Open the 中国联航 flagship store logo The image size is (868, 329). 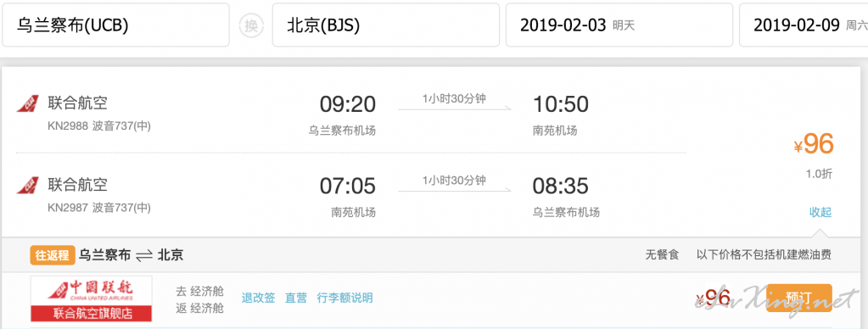[x=92, y=298]
